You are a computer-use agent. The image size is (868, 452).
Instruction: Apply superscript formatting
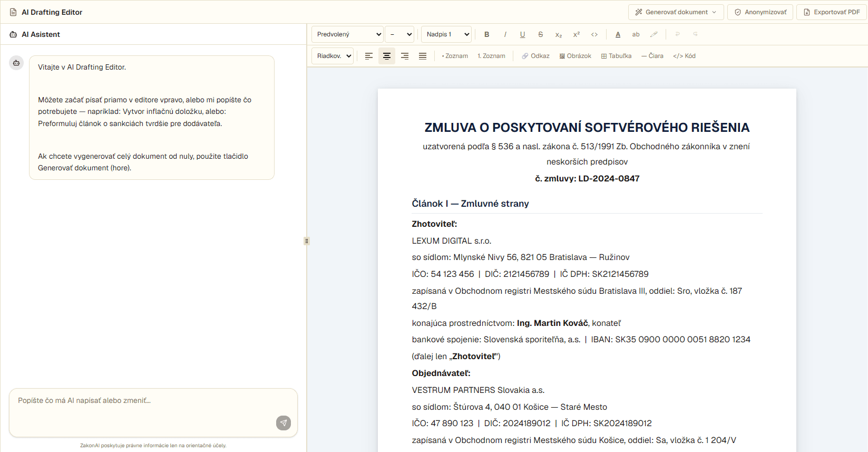[x=577, y=34]
